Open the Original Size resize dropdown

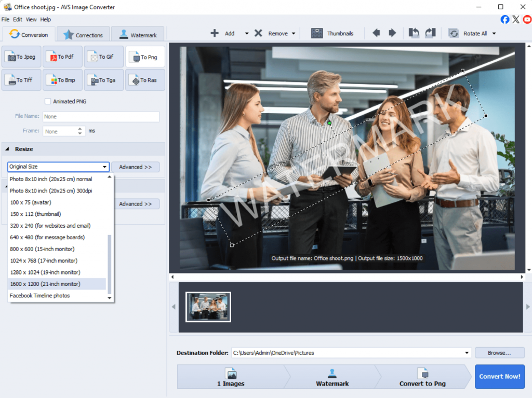58,167
